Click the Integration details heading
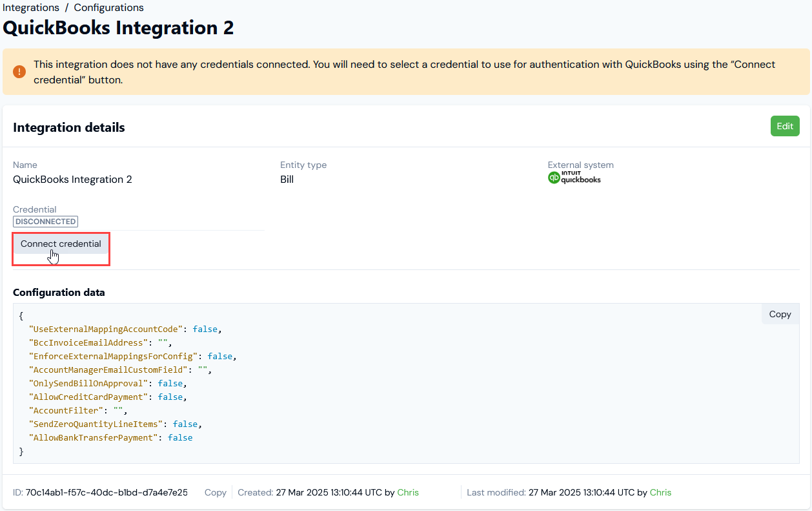 69,127
